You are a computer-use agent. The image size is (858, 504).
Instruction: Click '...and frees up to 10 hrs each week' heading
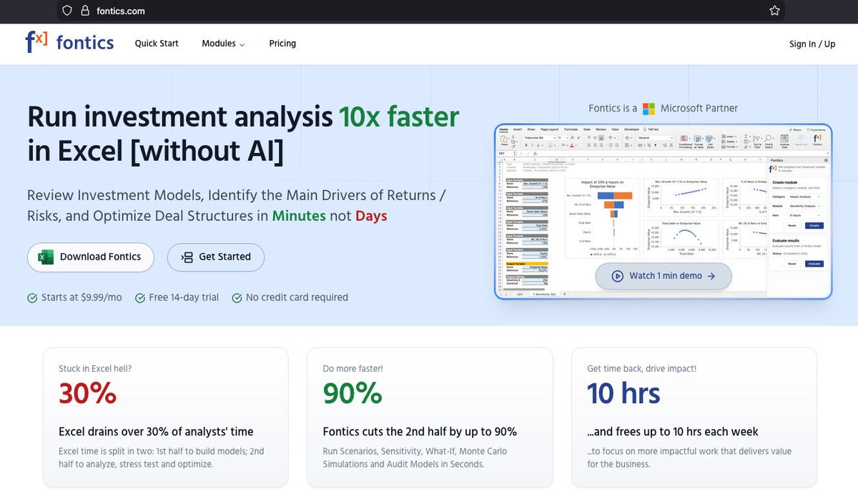pyautogui.click(x=673, y=432)
